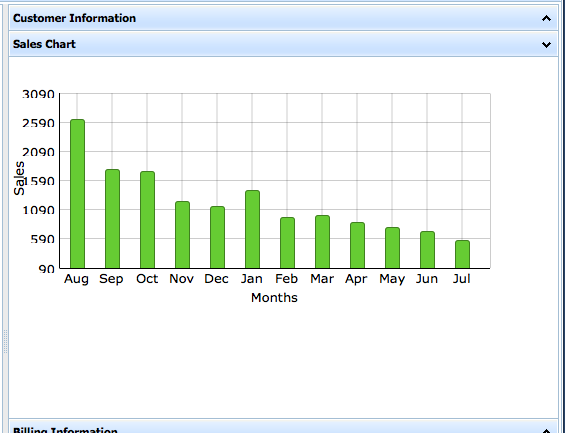Viewport: 565px width, 433px height.
Task: Select the Apr sales bar
Action: (357, 245)
